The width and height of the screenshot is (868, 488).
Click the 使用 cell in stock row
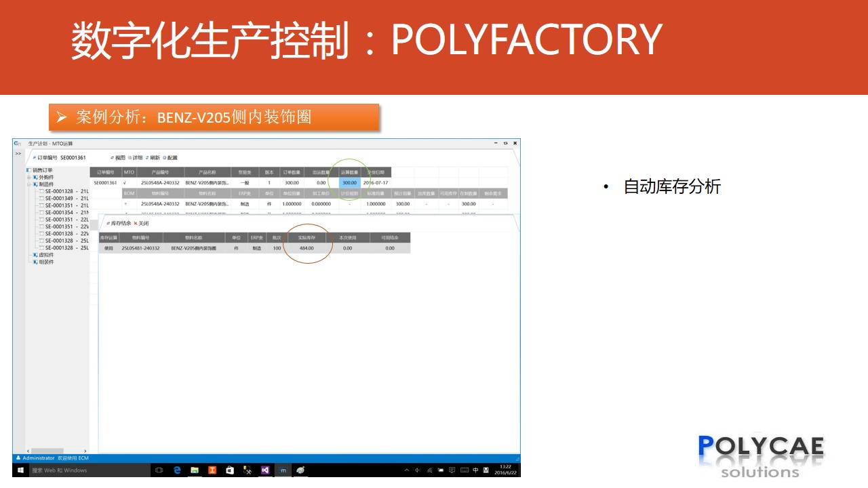(x=109, y=248)
